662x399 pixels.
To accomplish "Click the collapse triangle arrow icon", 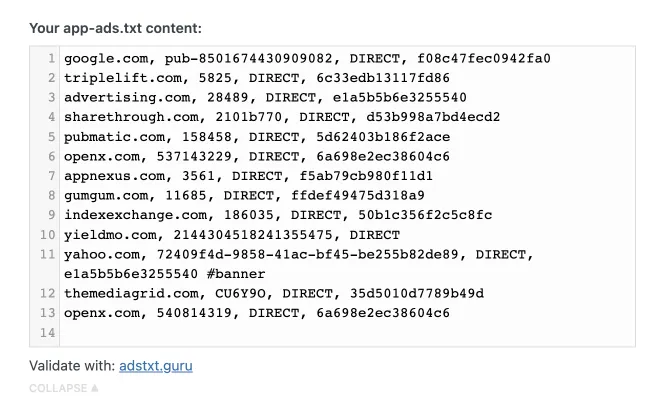I will [95, 388].
